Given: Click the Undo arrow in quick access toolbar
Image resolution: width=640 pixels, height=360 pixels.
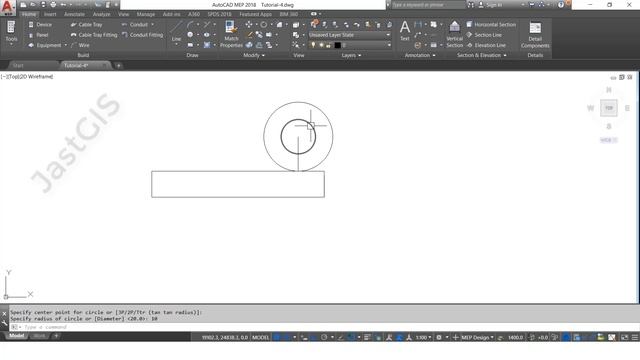Looking at the screenshot, I should coord(63,5).
